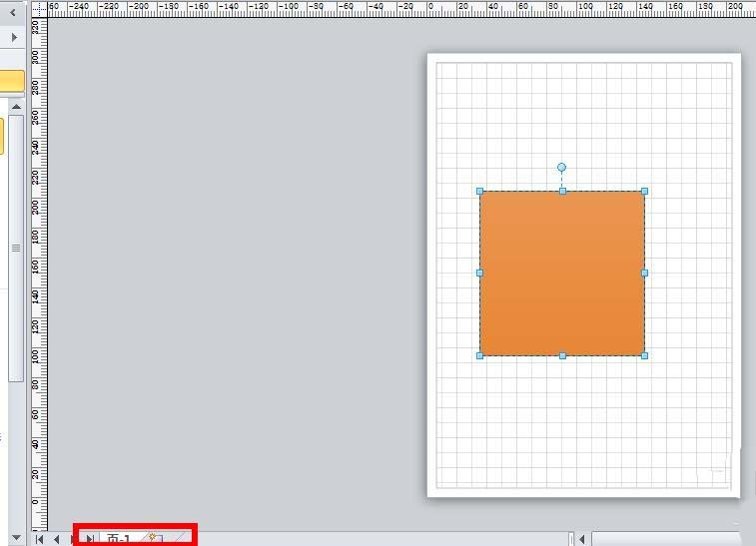Click the shapes pane scroll up arrow
Image resolution: width=756 pixels, height=546 pixels.
pos(16,106)
